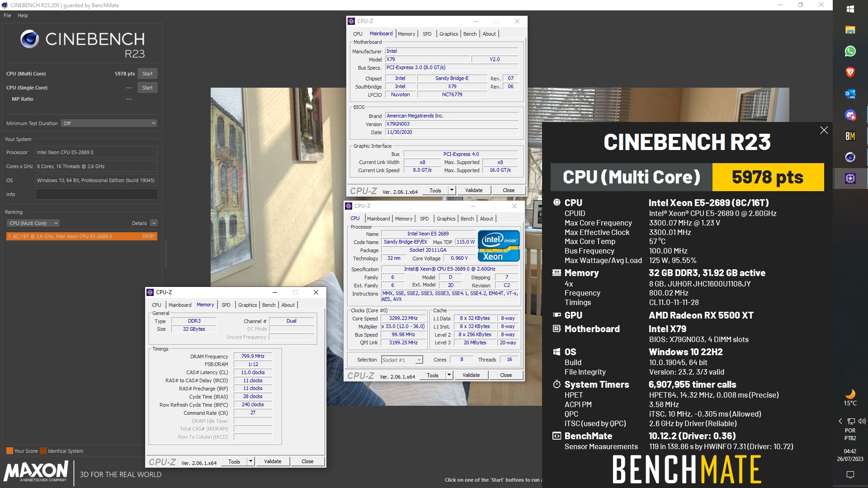868x488 pixels.
Task: Click Core Speed value 3299.23 MHz
Action: click(x=403, y=318)
